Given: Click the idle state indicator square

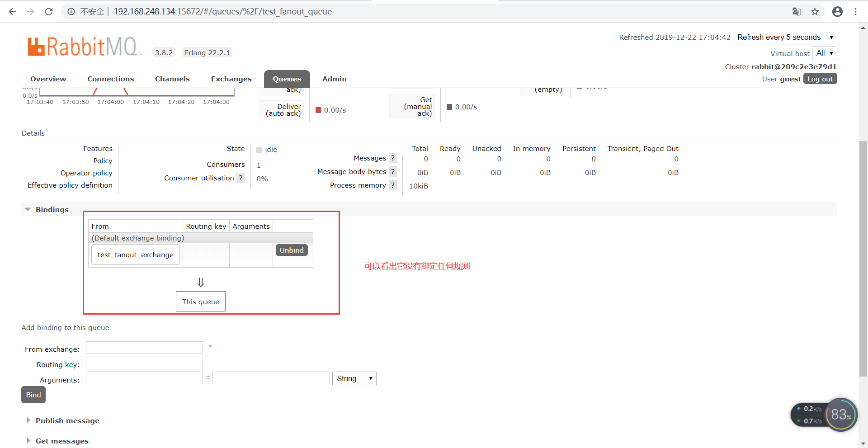Looking at the screenshot, I should pos(259,150).
